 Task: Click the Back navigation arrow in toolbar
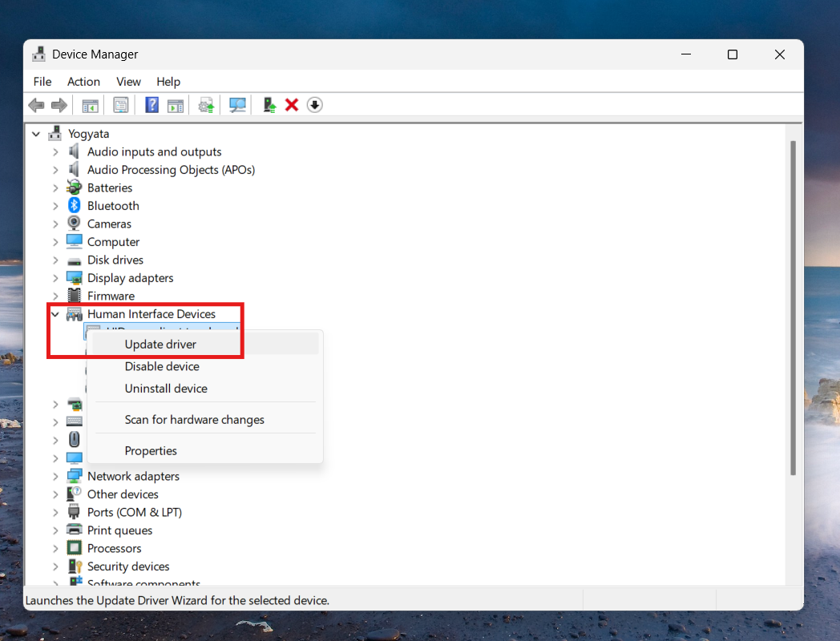click(x=36, y=105)
